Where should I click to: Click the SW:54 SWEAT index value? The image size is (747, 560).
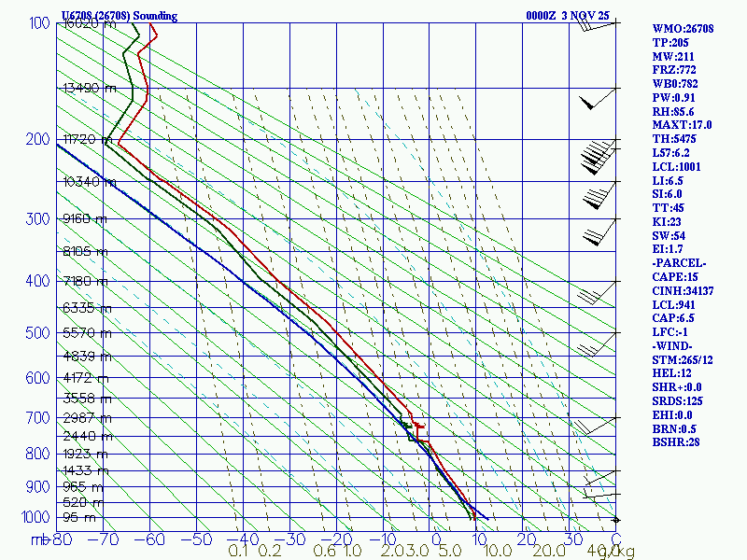point(669,236)
